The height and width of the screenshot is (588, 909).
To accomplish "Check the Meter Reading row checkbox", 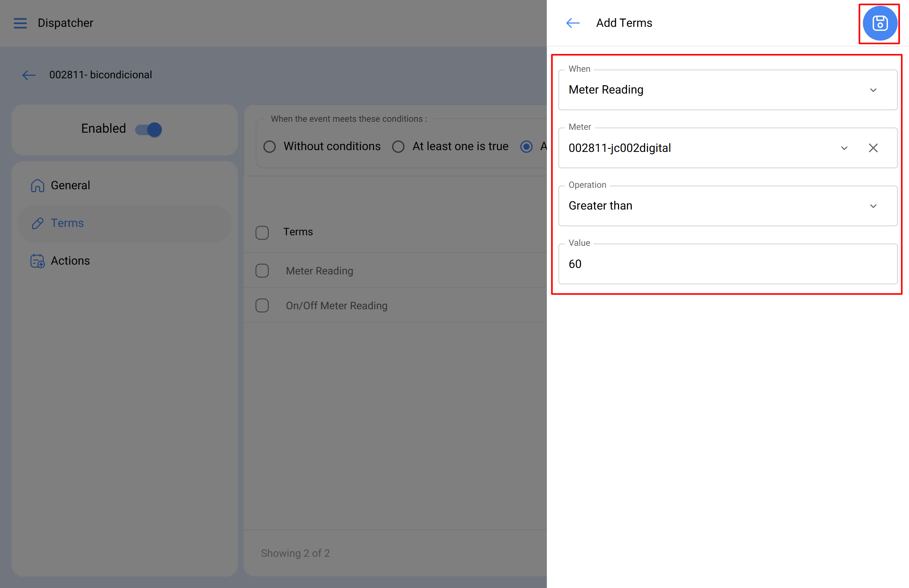I will pos(262,271).
